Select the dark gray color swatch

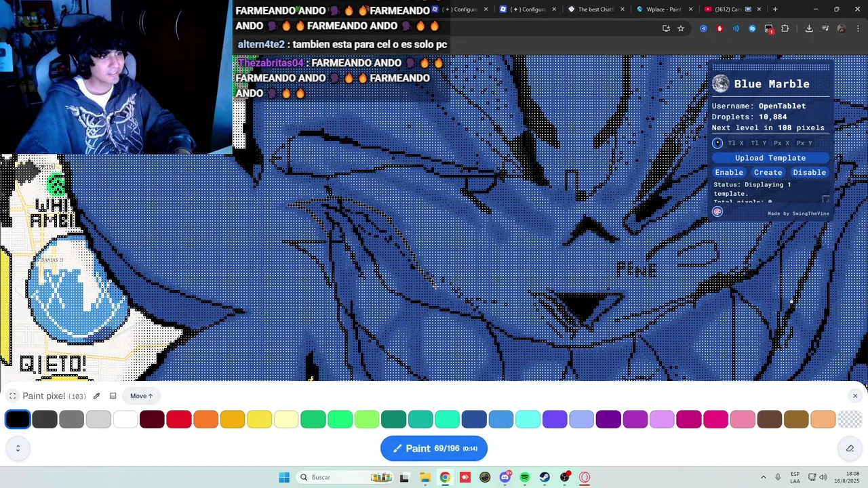(x=45, y=420)
